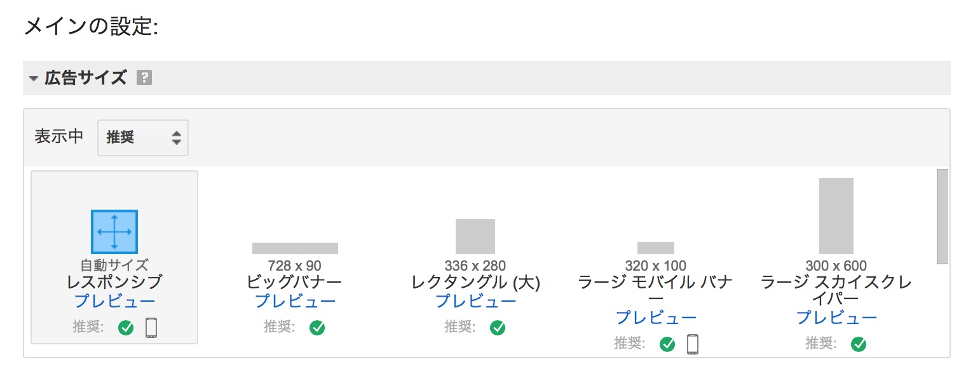Click the help question mark beside 広告サイズ
The image size is (980, 385).
click(x=145, y=78)
